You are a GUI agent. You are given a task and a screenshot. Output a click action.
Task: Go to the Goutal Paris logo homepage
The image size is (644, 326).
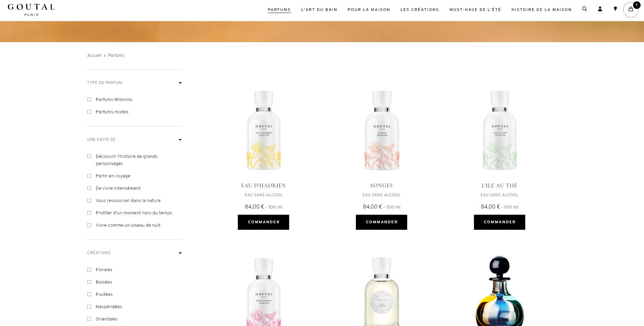coord(31,10)
